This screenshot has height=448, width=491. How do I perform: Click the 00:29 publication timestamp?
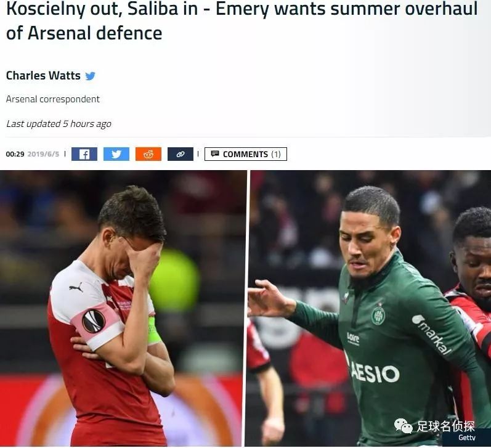tap(15, 154)
